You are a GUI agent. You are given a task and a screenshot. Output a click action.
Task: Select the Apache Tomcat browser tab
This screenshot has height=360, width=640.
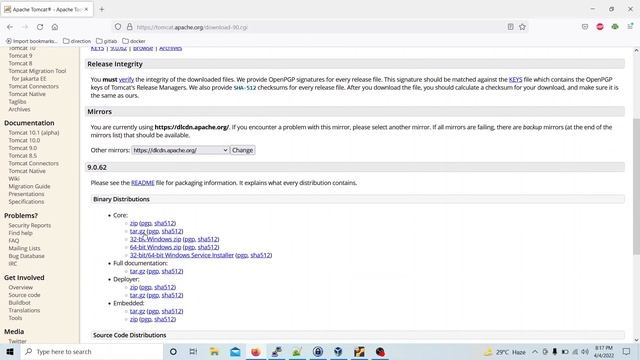[47, 9]
